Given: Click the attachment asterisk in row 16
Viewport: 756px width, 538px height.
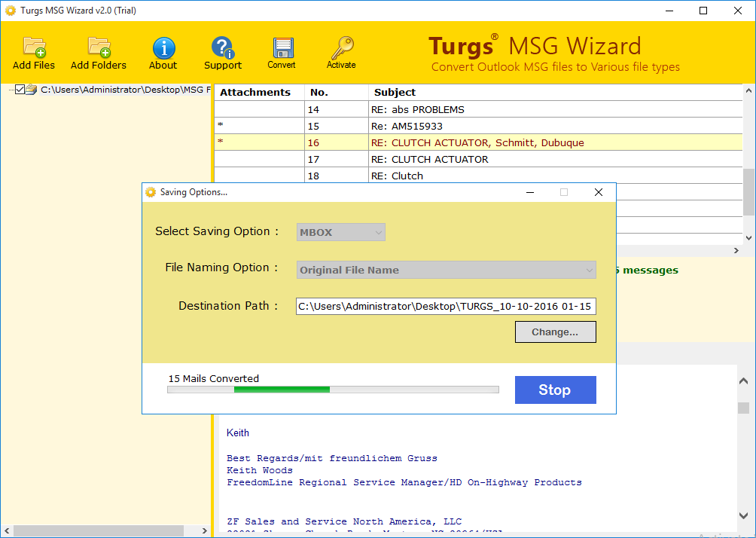Looking at the screenshot, I should (x=221, y=142).
